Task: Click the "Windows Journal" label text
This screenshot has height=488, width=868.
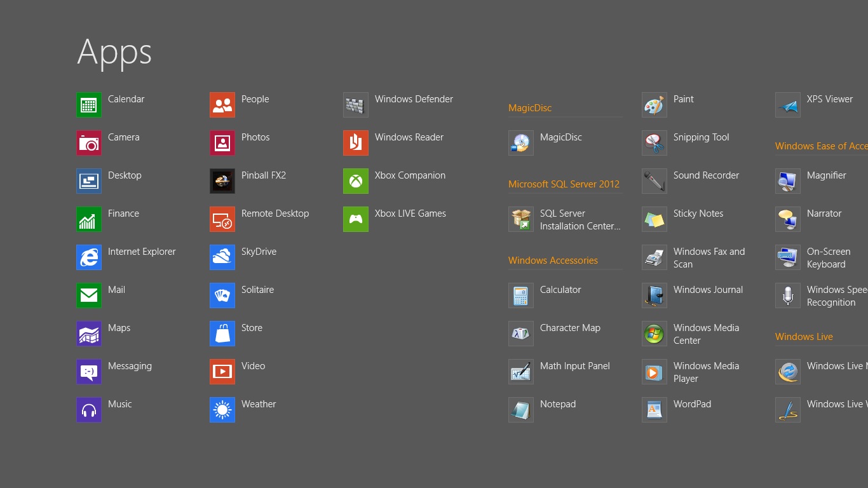Action: point(708,290)
